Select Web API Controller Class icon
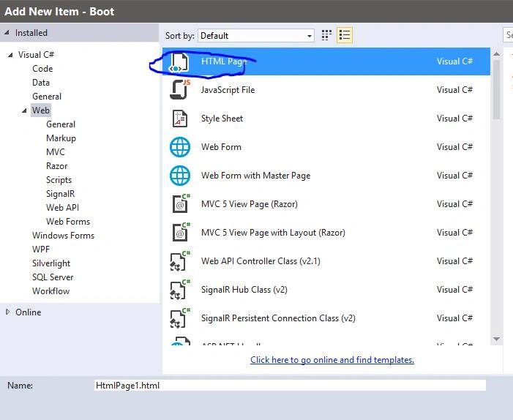This screenshot has width=513, height=420. [x=179, y=260]
